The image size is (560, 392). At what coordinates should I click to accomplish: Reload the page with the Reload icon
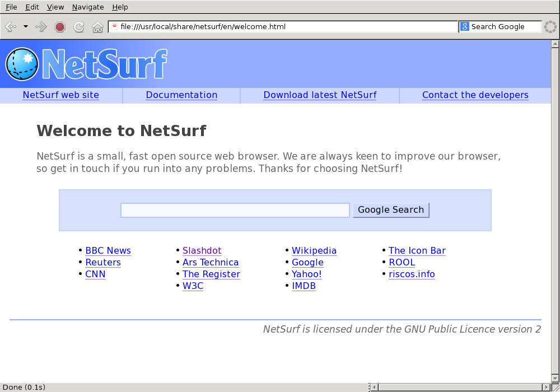click(x=79, y=26)
